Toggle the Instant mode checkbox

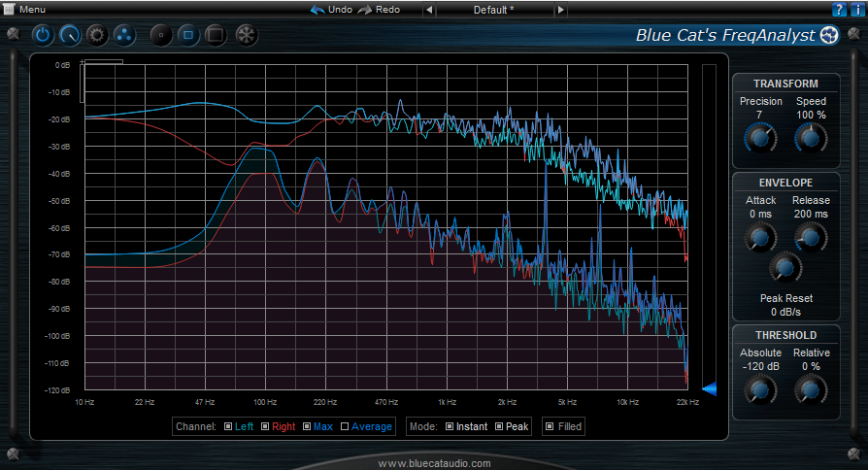(x=450, y=426)
